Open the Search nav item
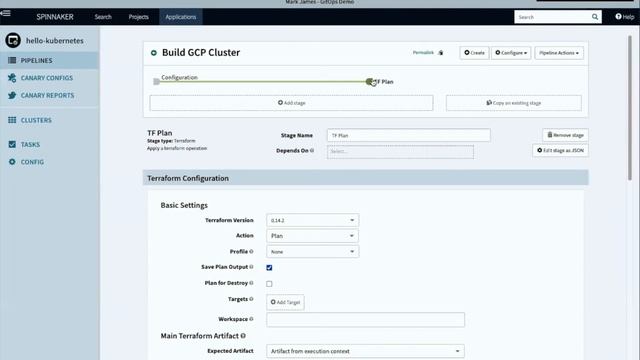Screen dimensions: 640x360 [103, 17]
